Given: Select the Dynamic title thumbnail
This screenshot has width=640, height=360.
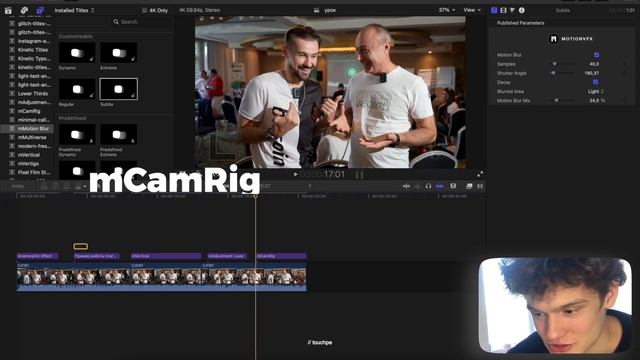Looking at the screenshot, I should (x=77, y=53).
